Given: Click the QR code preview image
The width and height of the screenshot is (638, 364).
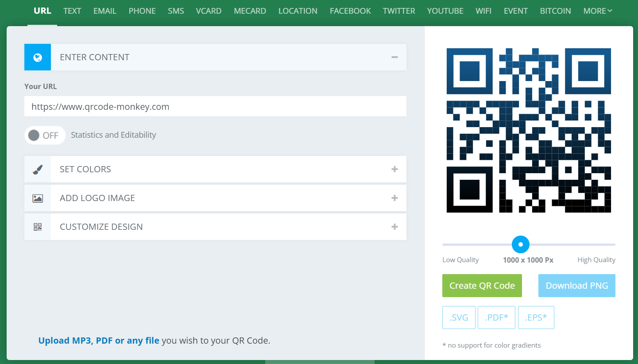Looking at the screenshot, I should click(529, 131).
